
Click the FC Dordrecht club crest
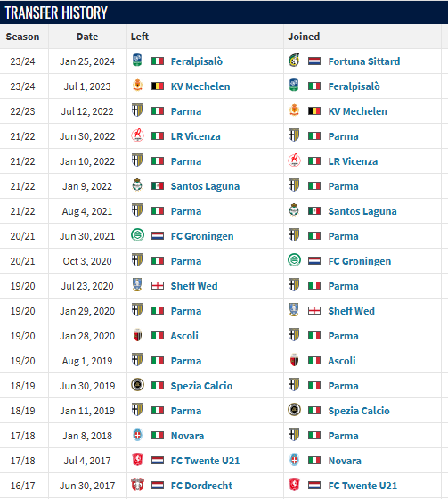coord(137,485)
